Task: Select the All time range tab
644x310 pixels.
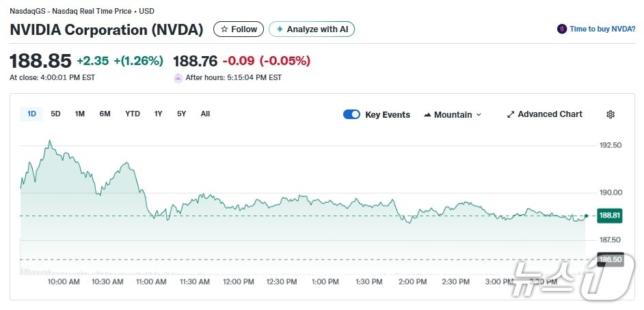Action: 205,114
